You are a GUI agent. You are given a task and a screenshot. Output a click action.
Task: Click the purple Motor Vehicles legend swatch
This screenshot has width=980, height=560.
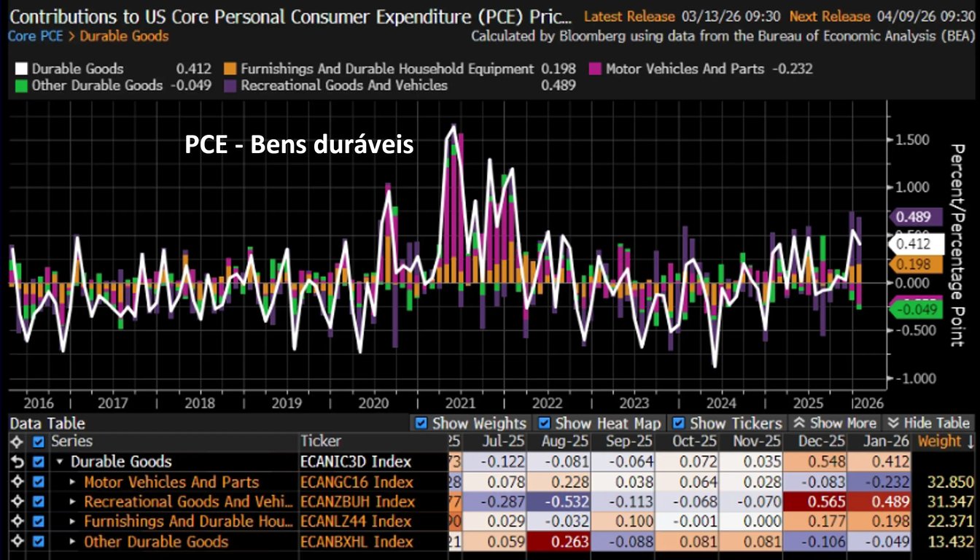tap(594, 69)
